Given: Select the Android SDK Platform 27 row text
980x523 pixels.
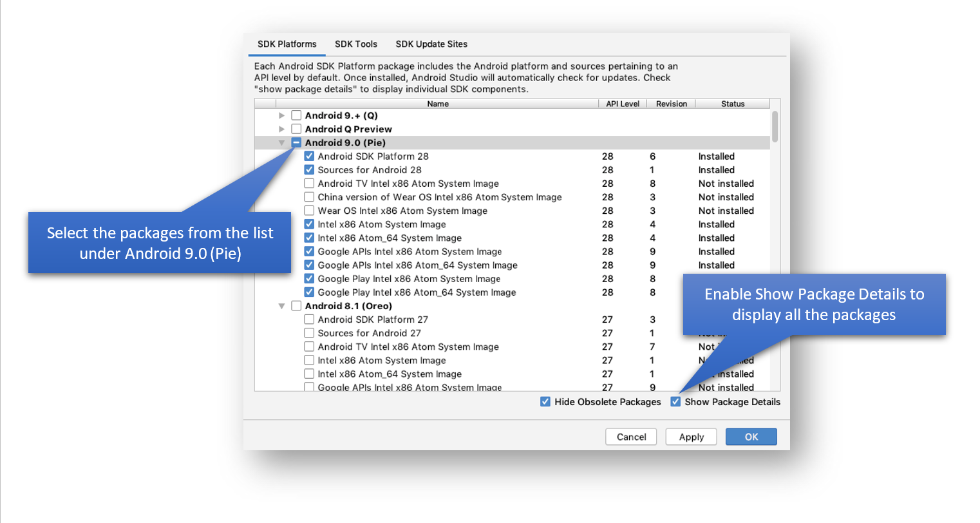Looking at the screenshot, I should point(373,319).
